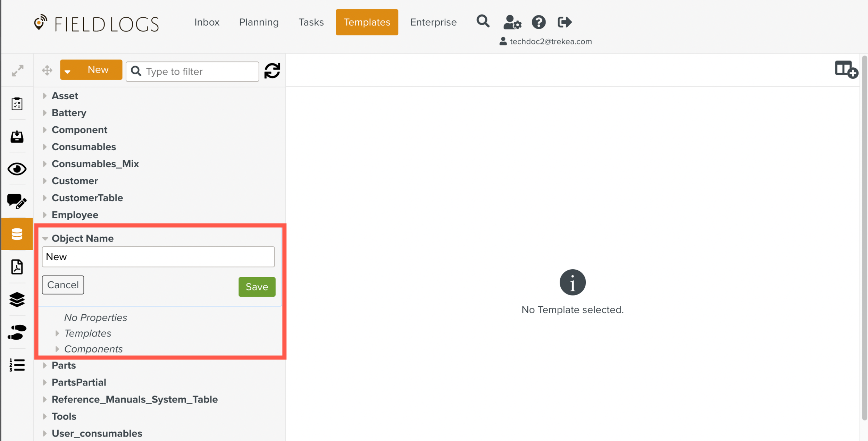Click the logout arrow icon
Viewport: 868px width, 441px height.
click(564, 23)
